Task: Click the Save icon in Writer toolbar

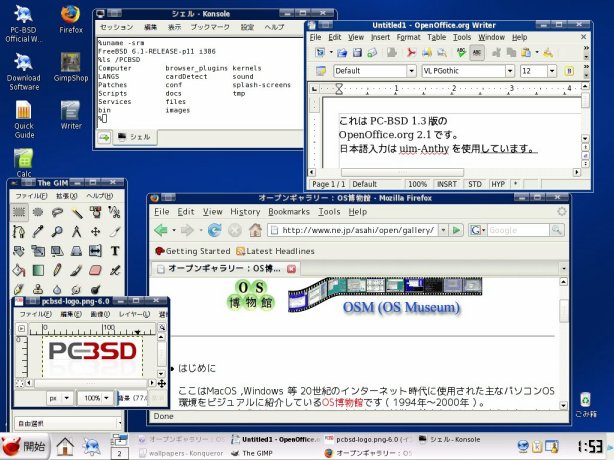Action: point(357,52)
